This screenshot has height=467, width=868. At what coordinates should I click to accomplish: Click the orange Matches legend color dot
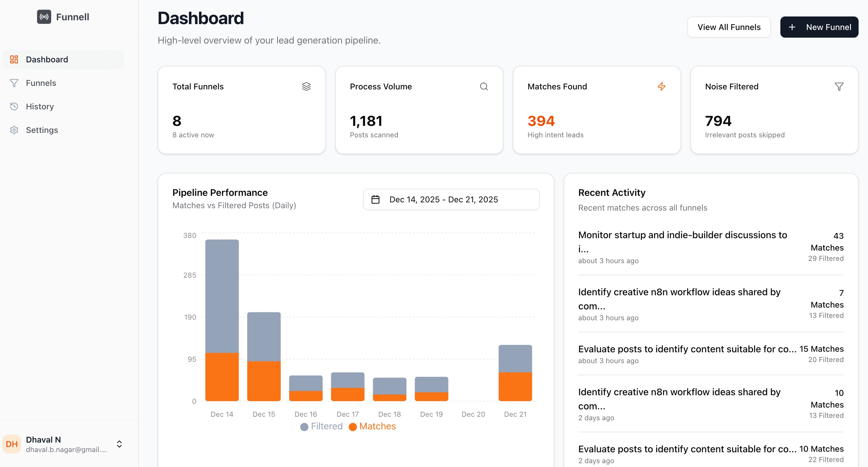[353, 427]
